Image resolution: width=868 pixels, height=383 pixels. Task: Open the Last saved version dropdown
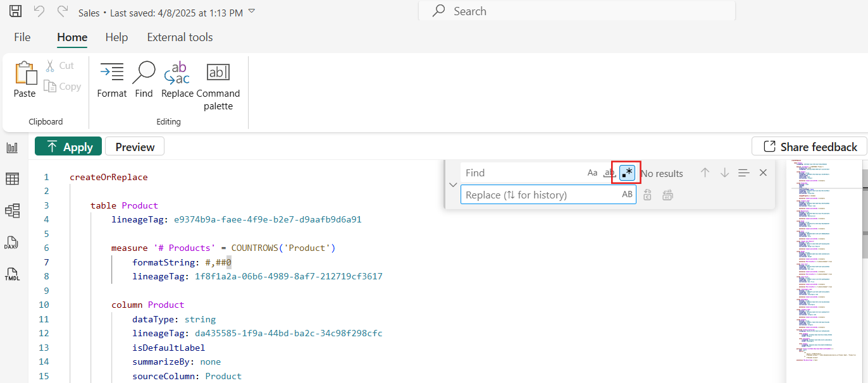251,11
